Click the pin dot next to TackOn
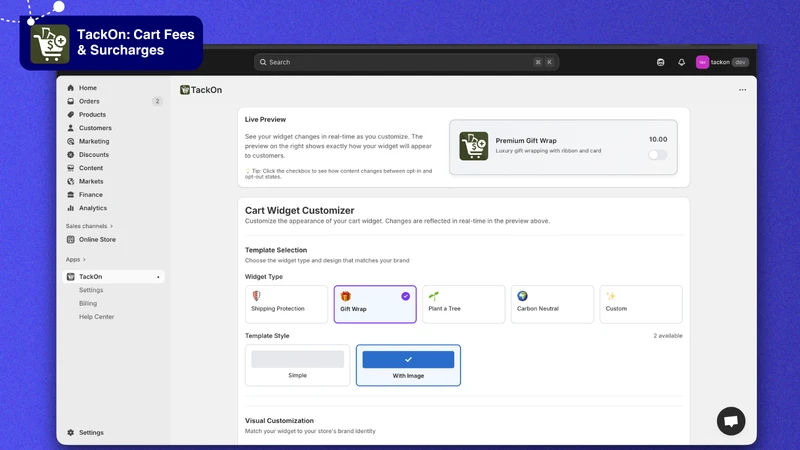Screen dimensions: 800x450 pyautogui.click(x=158, y=277)
